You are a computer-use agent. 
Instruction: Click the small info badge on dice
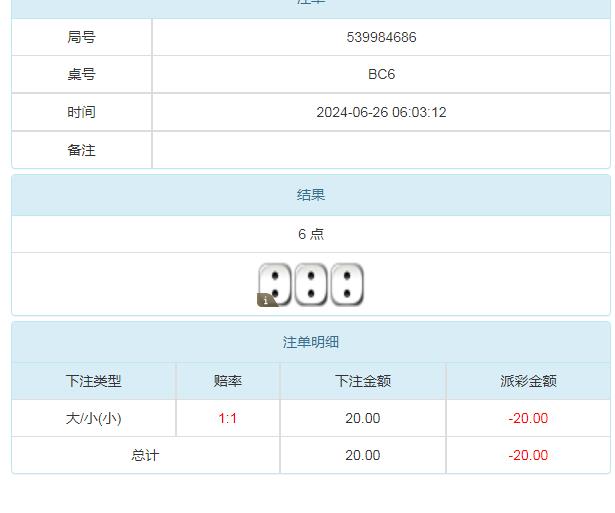click(x=266, y=300)
